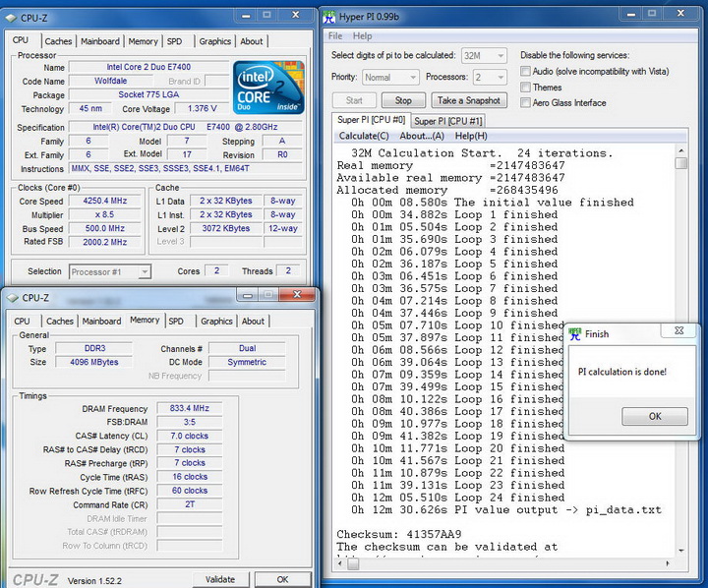
Task: Open Graphics tab in top CPU-Z window
Action: click(215, 41)
